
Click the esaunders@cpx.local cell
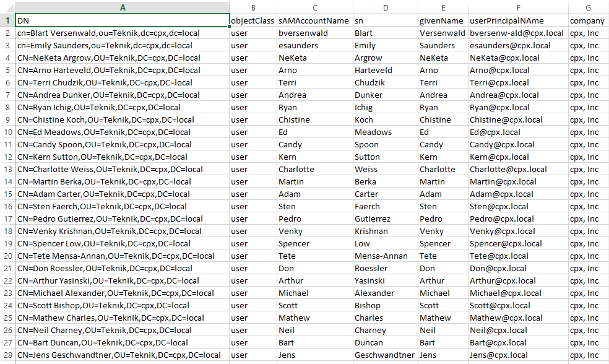518,45
